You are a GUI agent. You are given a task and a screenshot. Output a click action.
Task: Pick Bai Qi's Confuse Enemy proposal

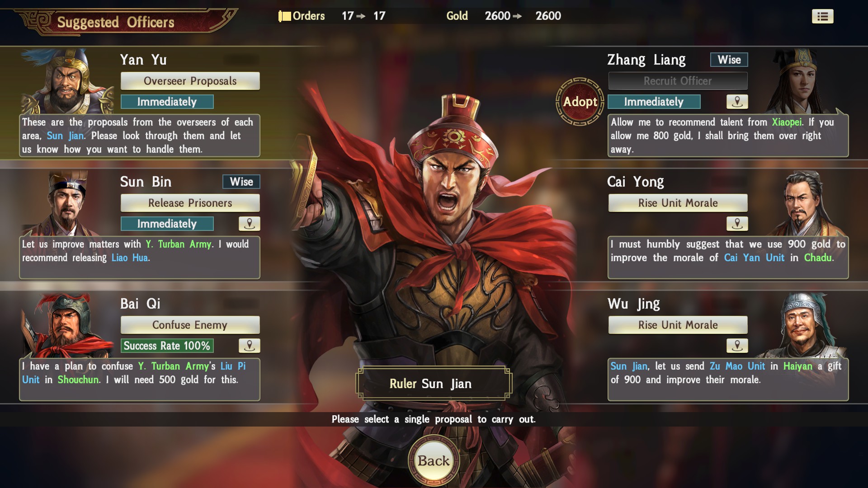pyautogui.click(x=190, y=325)
